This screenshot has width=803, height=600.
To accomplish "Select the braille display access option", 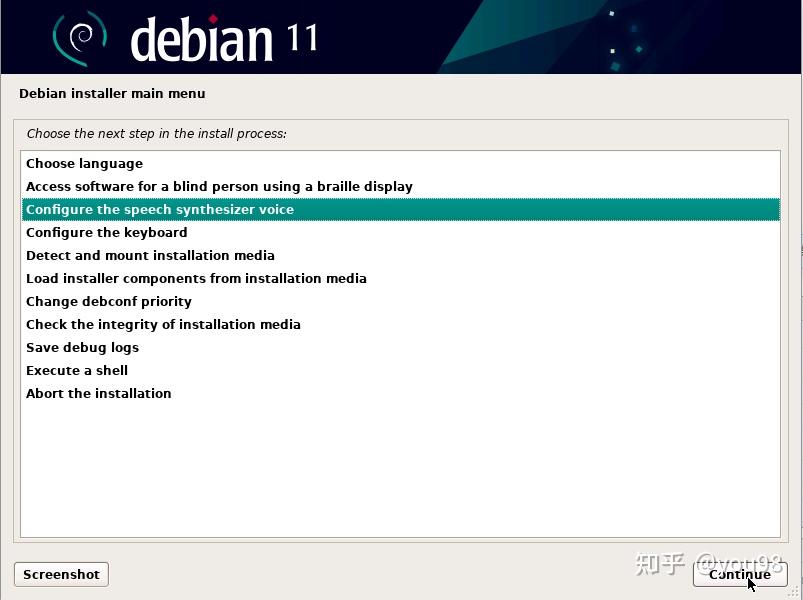I will [x=219, y=186].
